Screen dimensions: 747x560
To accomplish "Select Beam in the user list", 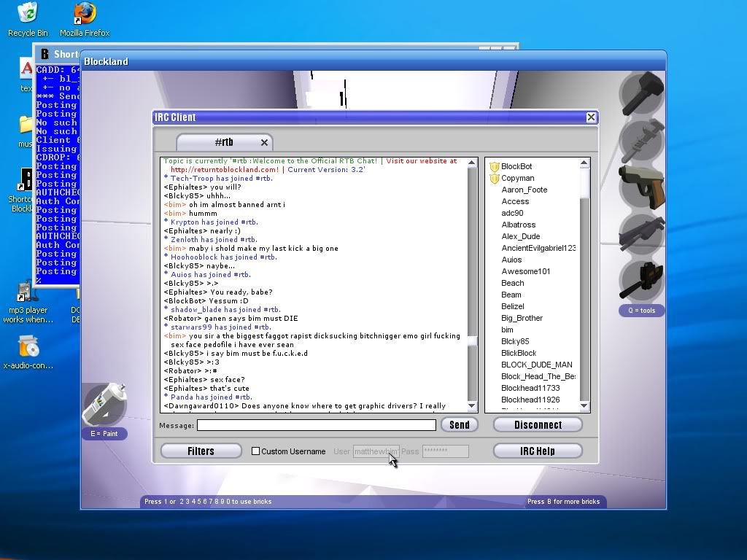I will tap(511, 295).
